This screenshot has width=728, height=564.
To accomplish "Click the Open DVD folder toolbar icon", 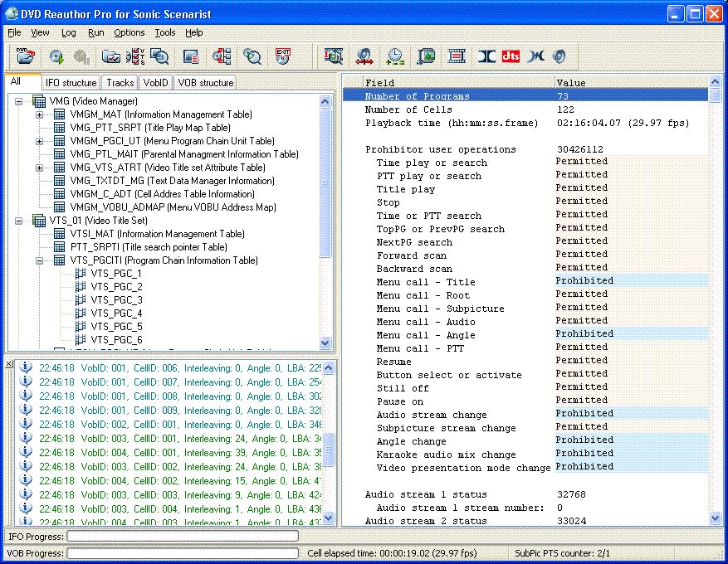I will (x=25, y=56).
